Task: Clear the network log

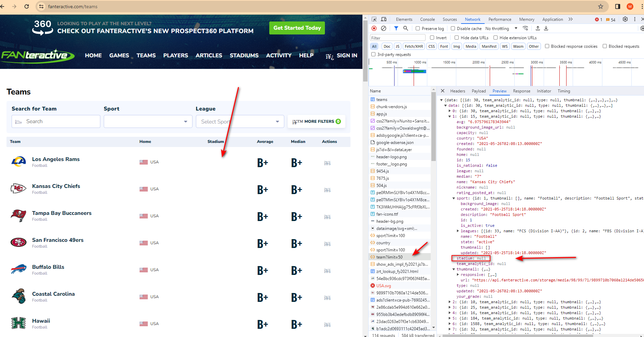Action: tap(384, 28)
